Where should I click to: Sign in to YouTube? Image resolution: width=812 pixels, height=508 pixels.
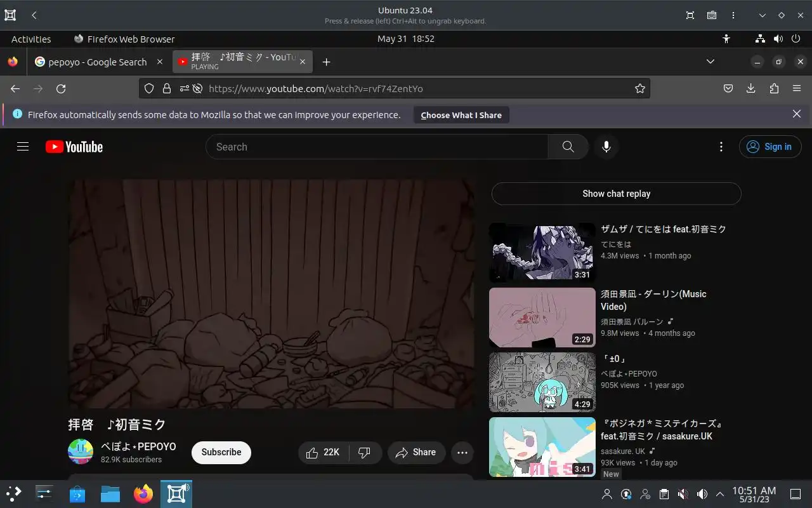(x=770, y=147)
